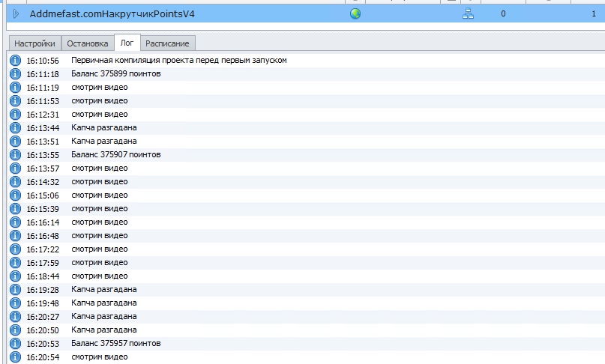
Task: Select 'смотрим видео' message at 16:18:44
Action: 100,276
